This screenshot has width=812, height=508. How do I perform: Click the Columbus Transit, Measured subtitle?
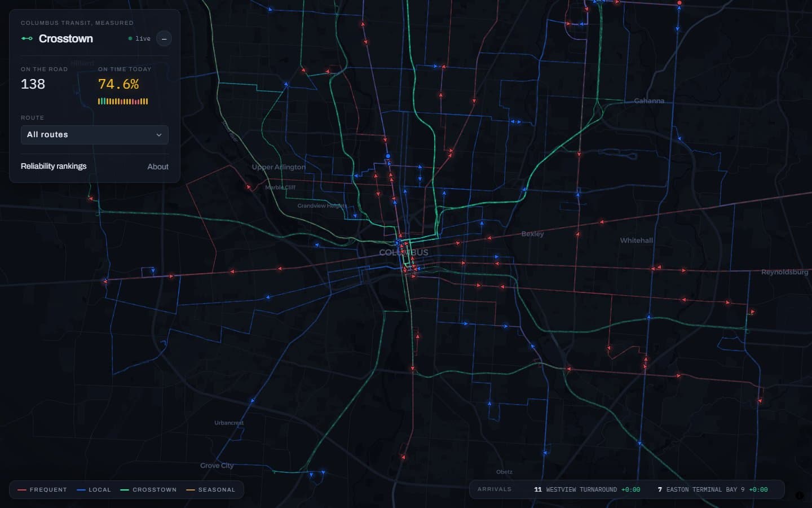point(77,23)
